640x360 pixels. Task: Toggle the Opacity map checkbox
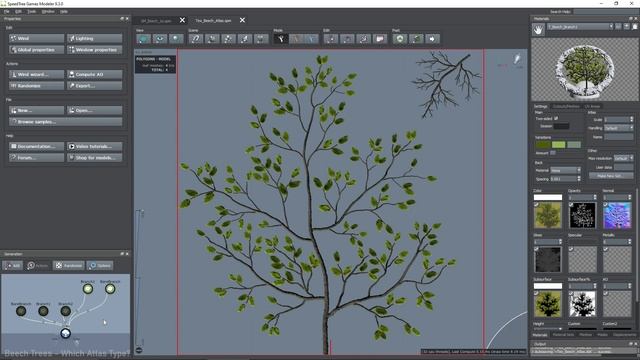(x=571, y=204)
